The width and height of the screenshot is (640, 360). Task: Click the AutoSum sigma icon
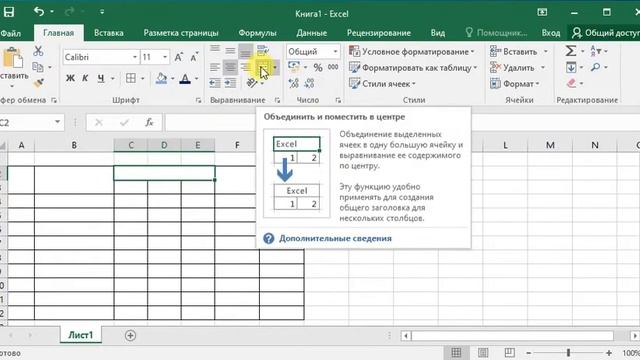click(571, 51)
